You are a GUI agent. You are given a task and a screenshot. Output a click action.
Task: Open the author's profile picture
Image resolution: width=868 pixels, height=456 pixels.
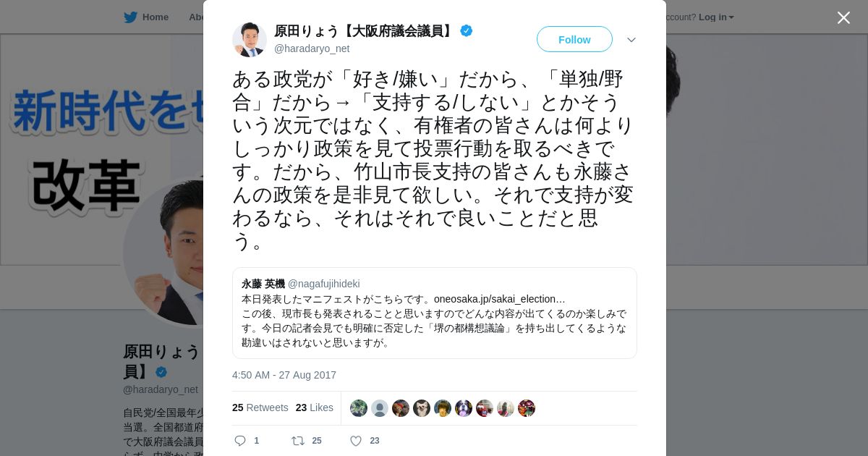(x=250, y=39)
